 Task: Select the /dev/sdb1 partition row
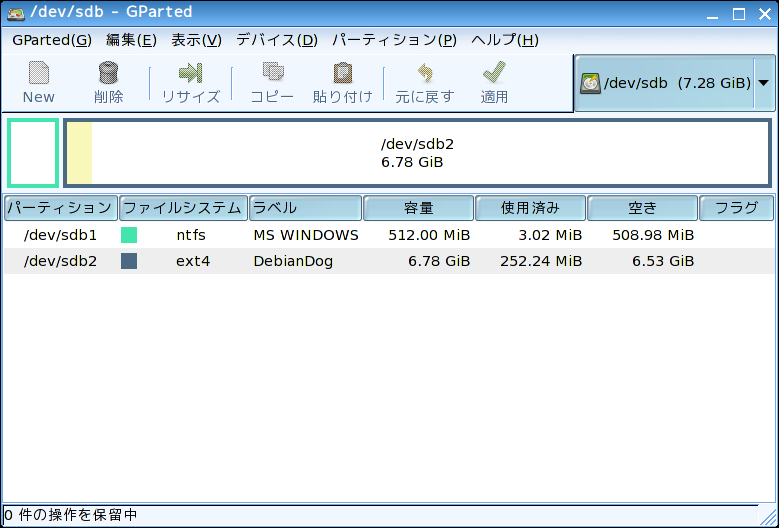click(x=389, y=235)
